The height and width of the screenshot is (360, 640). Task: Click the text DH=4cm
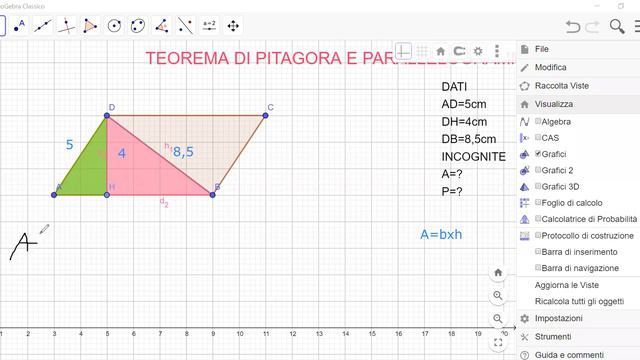(464, 122)
